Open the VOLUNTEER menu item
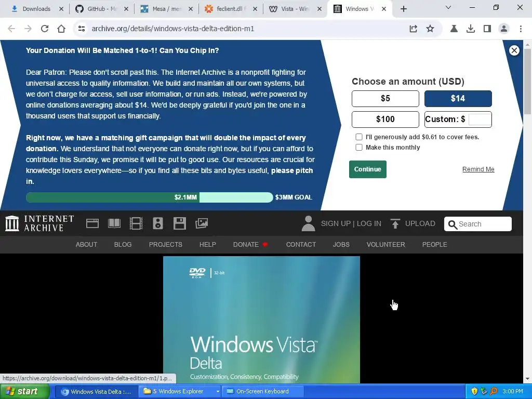Viewport: 532px width, 399px height. click(x=386, y=244)
